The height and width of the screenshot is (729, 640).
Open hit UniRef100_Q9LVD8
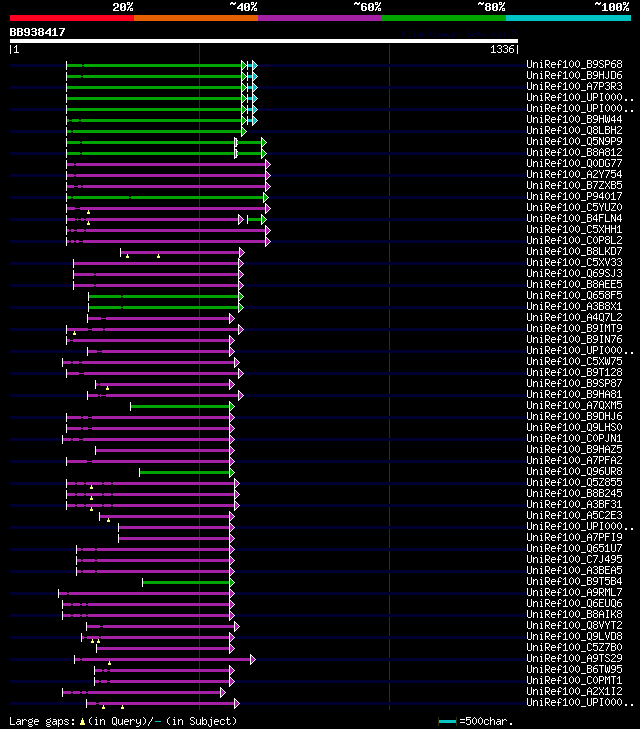pos(574,636)
